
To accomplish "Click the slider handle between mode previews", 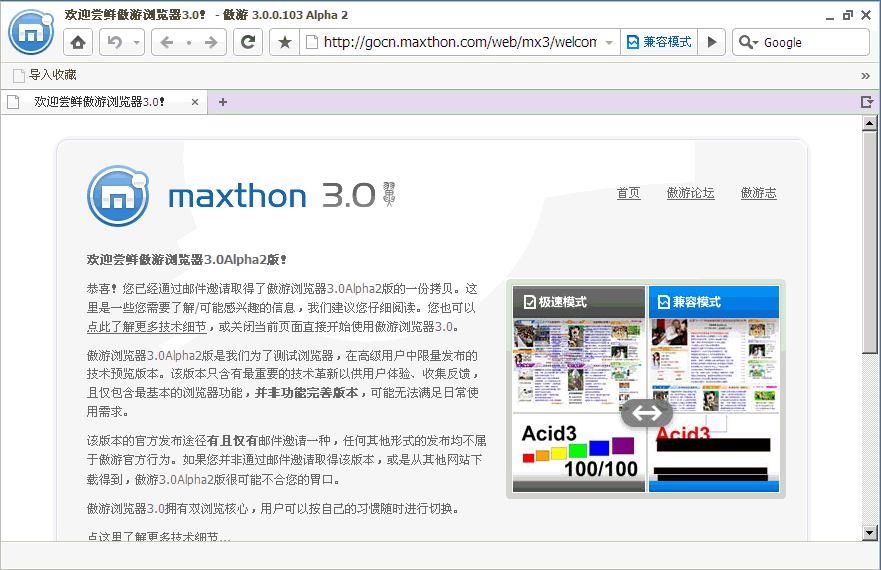I will tap(647, 412).
